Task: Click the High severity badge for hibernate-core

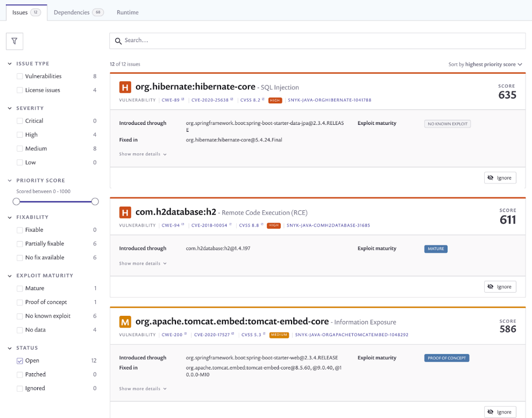Action: (x=275, y=100)
